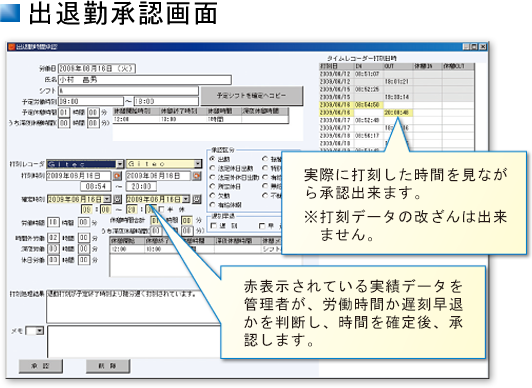This screenshot has width=532, height=388.
Task: Click the 予定労働時刻 end field 18:00
Action: pyautogui.click(x=166, y=101)
